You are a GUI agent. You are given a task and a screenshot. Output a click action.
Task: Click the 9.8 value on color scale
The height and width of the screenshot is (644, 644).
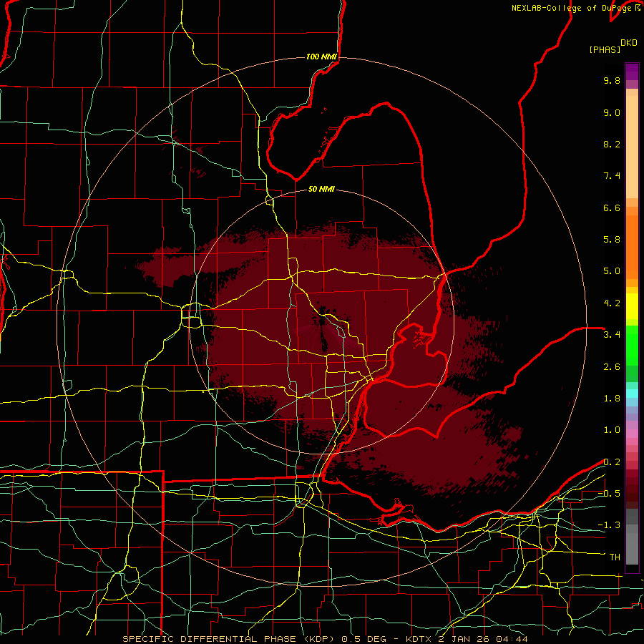(x=612, y=81)
